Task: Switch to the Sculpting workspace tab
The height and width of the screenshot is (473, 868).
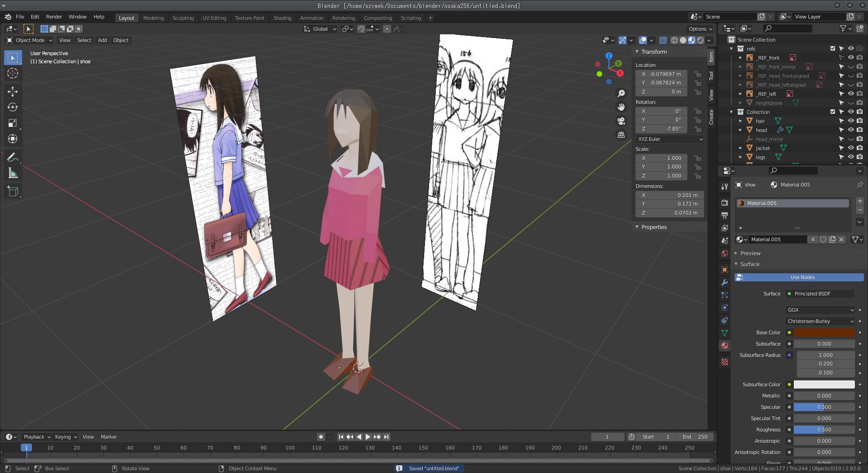Action: pos(183,18)
